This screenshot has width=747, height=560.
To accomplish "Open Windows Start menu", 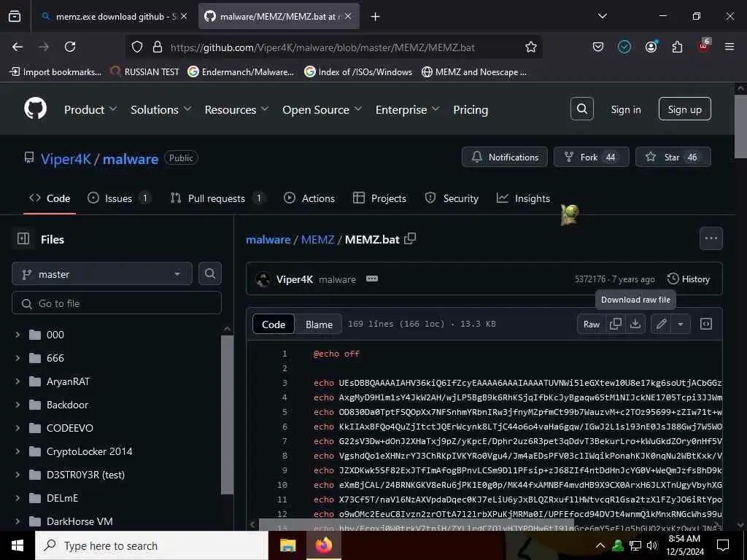I will tap(18, 545).
